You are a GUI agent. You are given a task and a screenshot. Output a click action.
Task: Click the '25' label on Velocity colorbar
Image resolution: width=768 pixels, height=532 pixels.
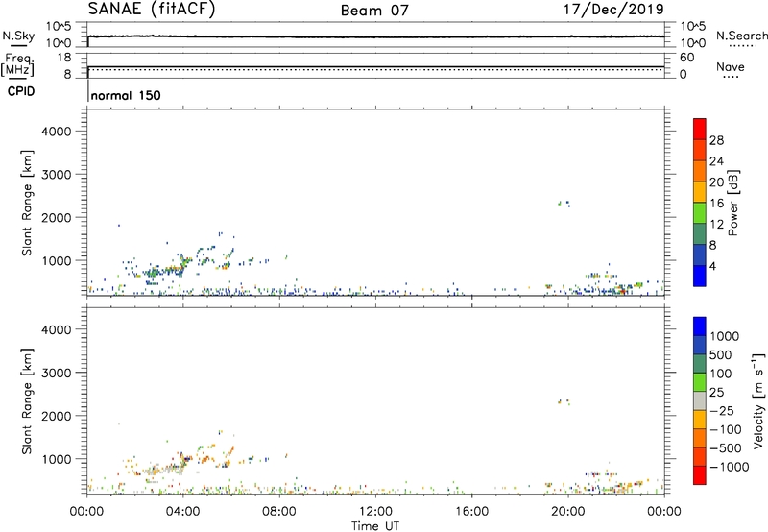pos(716,392)
